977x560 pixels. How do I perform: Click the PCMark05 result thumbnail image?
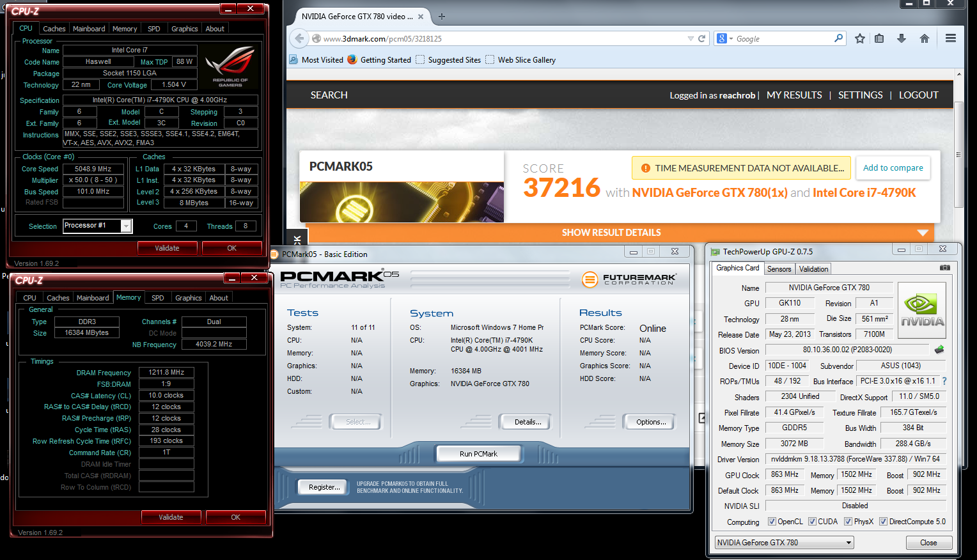click(402, 202)
